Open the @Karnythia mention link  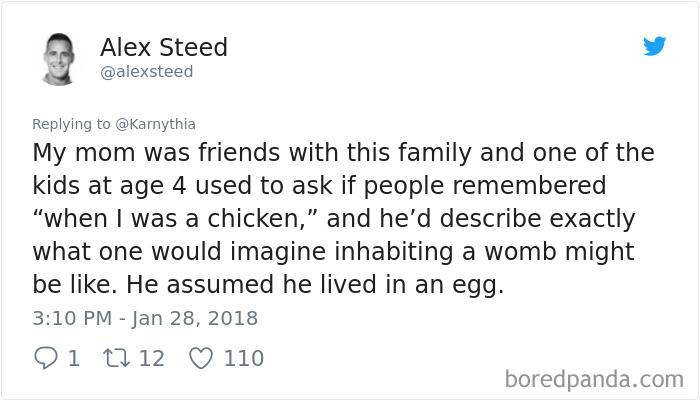coord(155,124)
